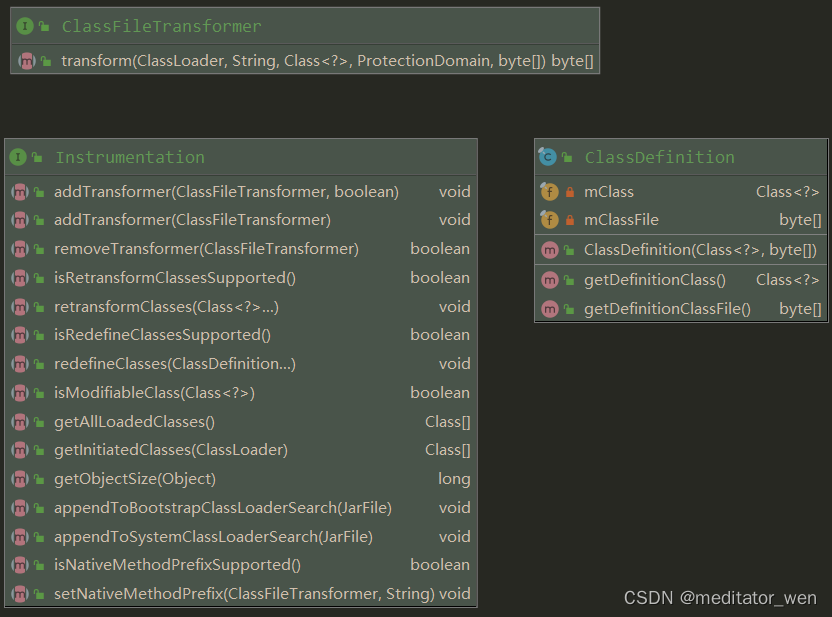The width and height of the screenshot is (832, 617).
Task: Select isRedefineClassesSupported() method
Action: 162,335
